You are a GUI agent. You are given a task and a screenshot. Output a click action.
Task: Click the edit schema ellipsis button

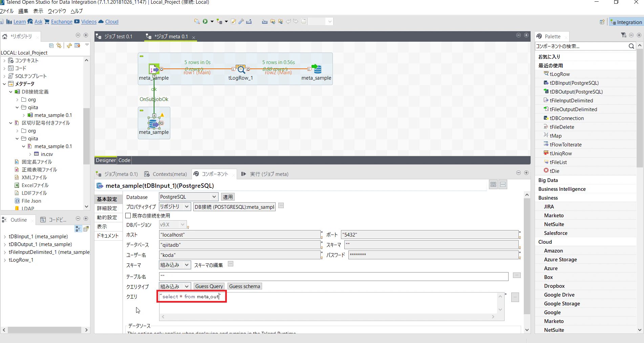pyautogui.click(x=231, y=264)
